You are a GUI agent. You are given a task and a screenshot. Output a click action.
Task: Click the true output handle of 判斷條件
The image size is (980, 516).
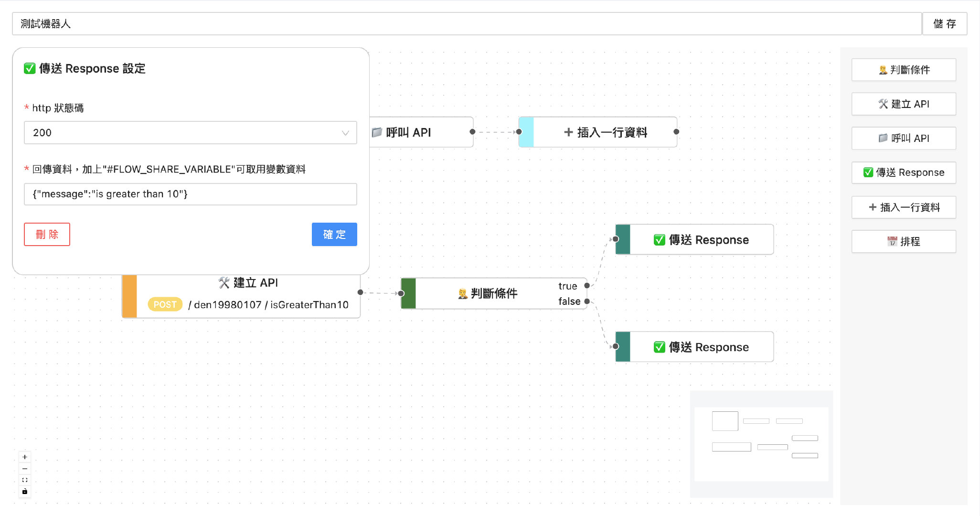point(587,286)
